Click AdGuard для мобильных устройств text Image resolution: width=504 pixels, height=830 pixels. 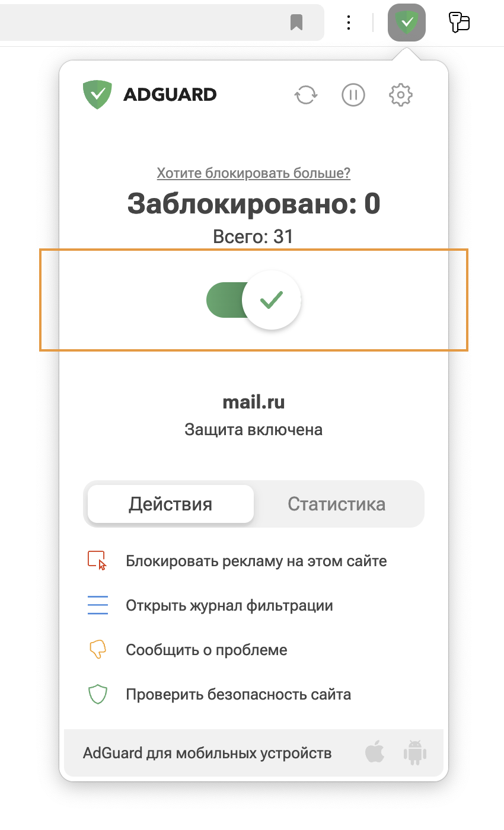coord(208,754)
